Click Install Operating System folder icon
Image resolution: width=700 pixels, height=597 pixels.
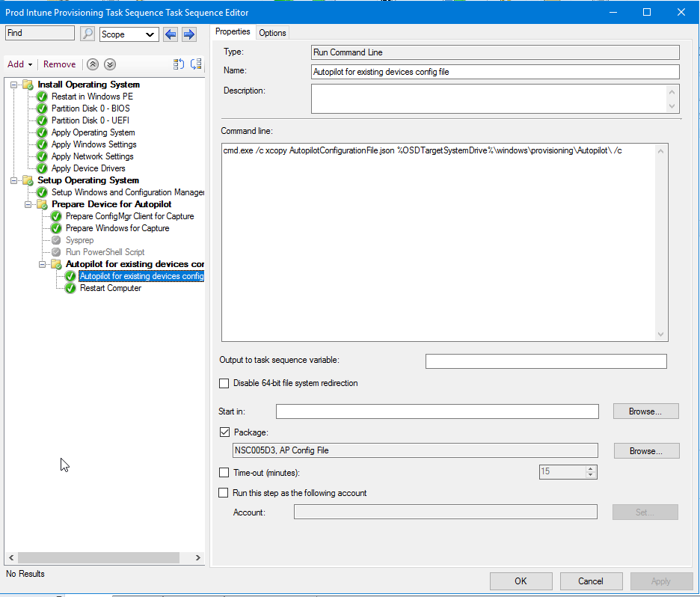pyautogui.click(x=28, y=85)
